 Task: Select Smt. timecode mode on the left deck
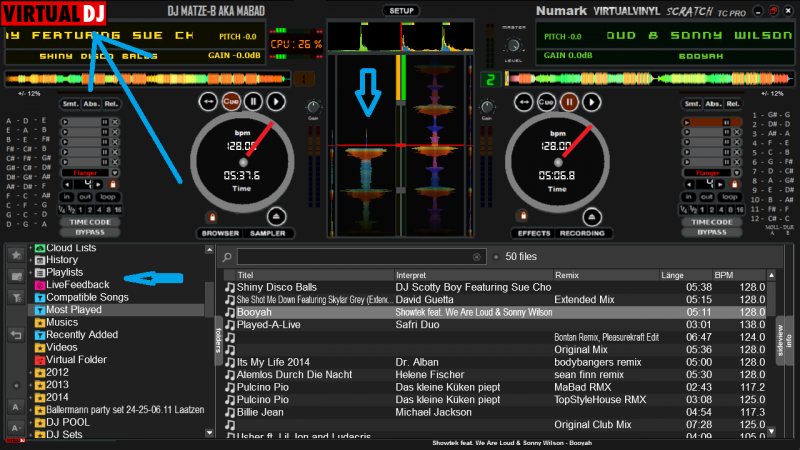[70, 104]
